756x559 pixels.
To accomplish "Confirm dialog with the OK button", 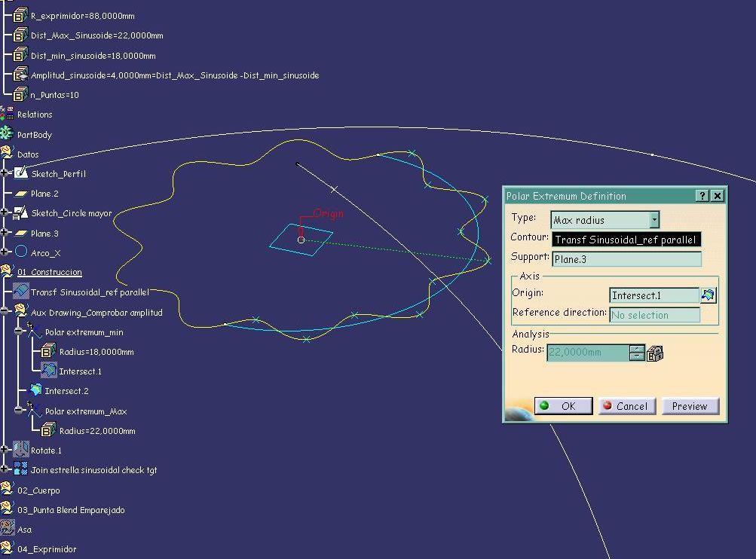I will (563, 406).
